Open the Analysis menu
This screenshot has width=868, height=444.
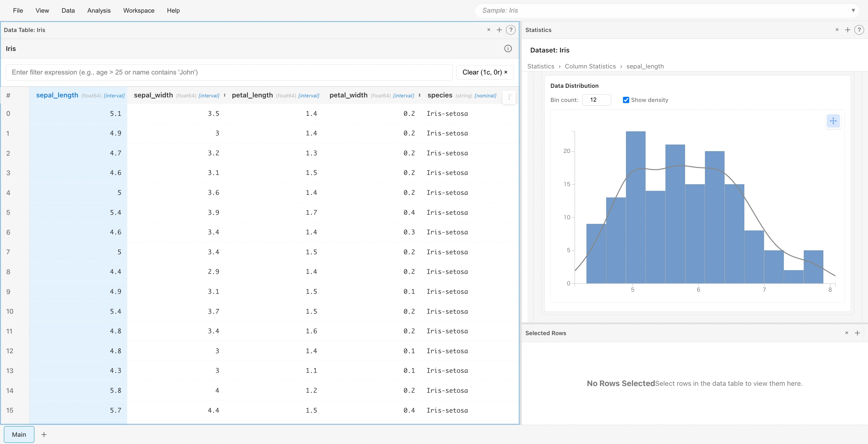coord(98,11)
